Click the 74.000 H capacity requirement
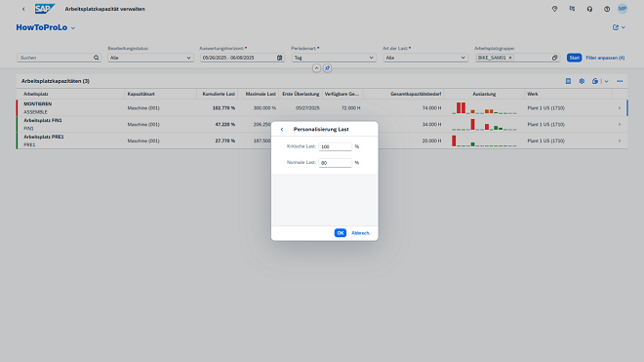 (431, 108)
